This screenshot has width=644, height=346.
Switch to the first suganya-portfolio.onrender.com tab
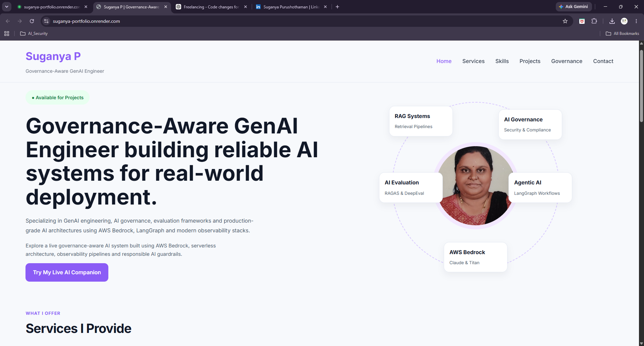(x=52, y=7)
